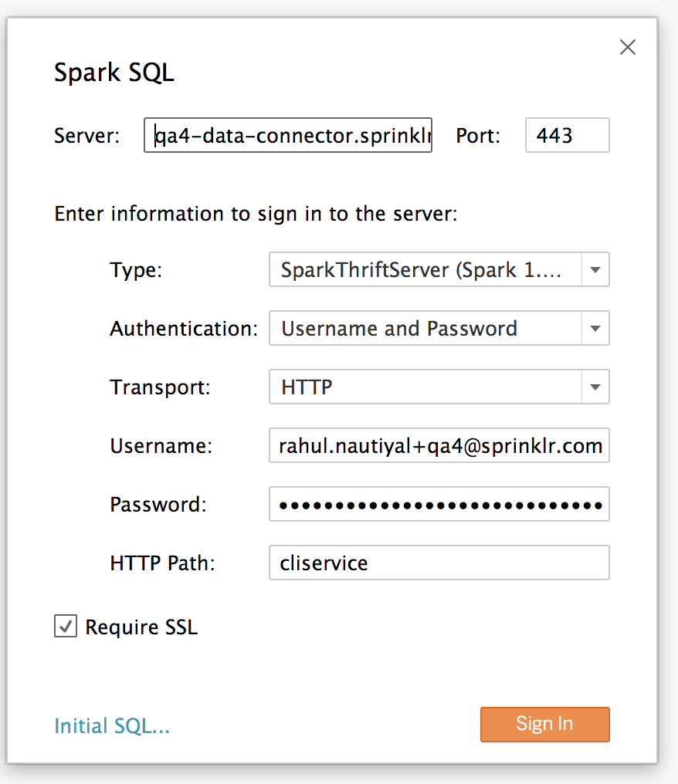
Task: Click the 'Port:' label
Action: pyautogui.click(x=478, y=136)
